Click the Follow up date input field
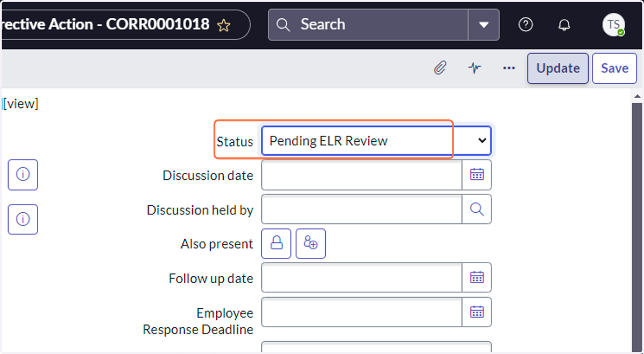 [362, 278]
